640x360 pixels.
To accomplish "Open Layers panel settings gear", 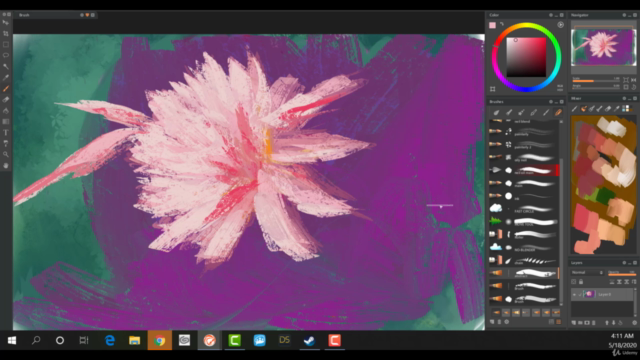I will coord(624,262).
